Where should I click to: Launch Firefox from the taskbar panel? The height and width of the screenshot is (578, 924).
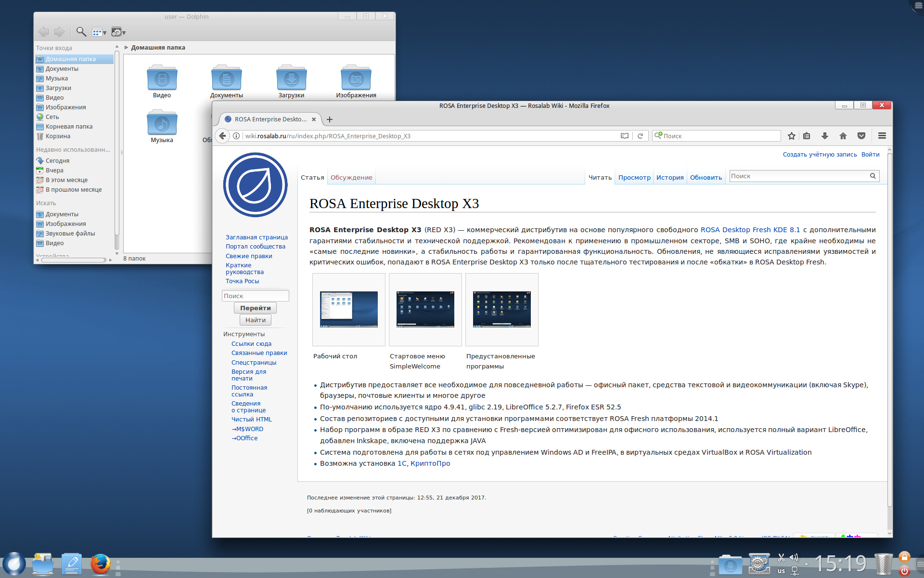pos(100,564)
